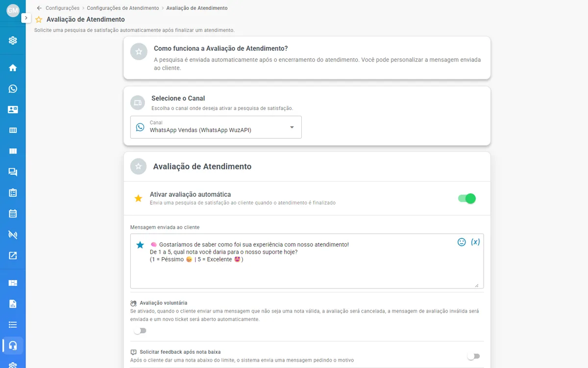Click the Solicitar feedback comment icon

(x=133, y=352)
